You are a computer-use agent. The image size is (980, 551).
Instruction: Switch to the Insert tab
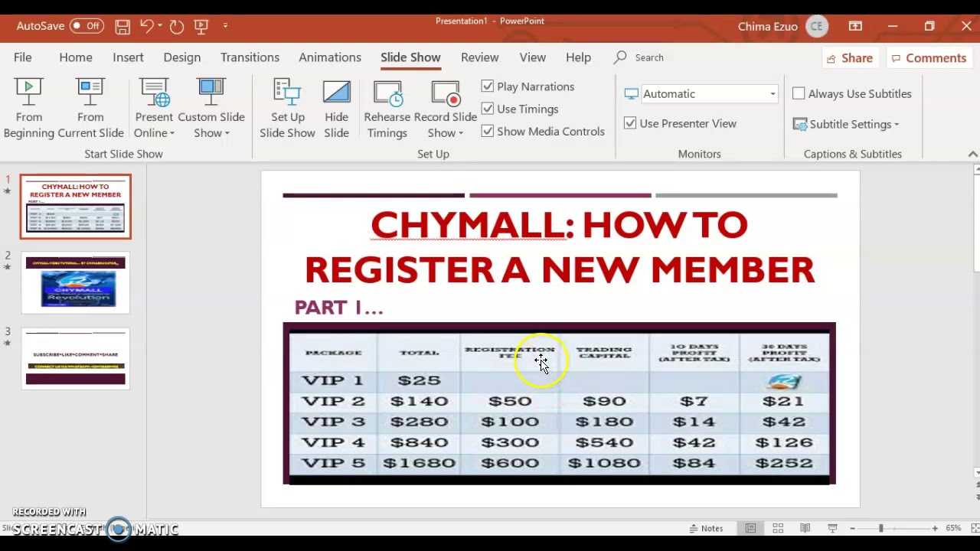[x=128, y=57]
